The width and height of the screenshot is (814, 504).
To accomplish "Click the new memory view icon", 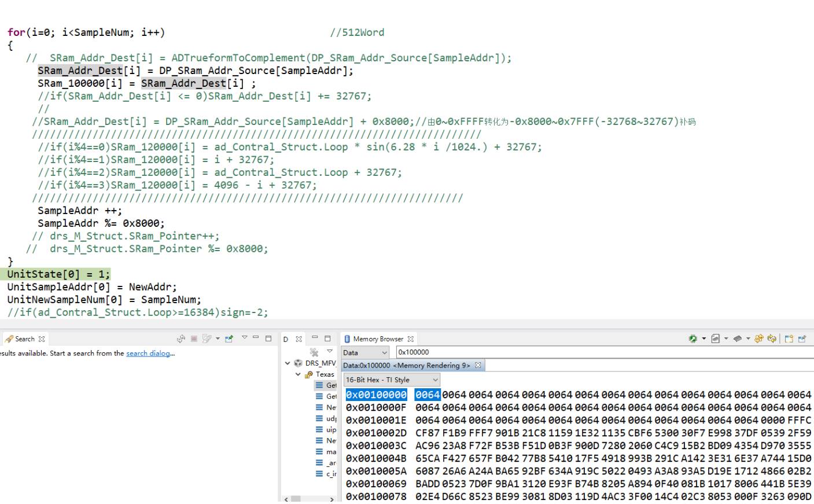I will coord(789,339).
